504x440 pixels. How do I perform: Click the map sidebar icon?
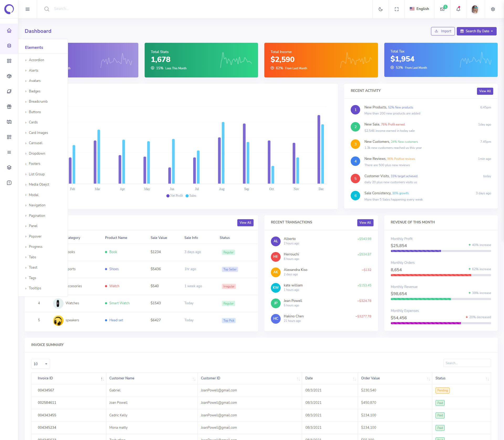pos(9,122)
